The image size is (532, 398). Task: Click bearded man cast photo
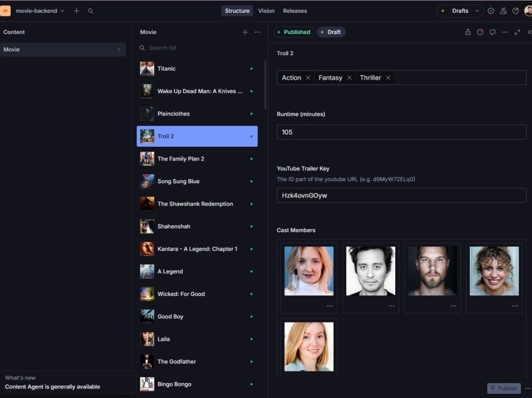pyautogui.click(x=432, y=271)
